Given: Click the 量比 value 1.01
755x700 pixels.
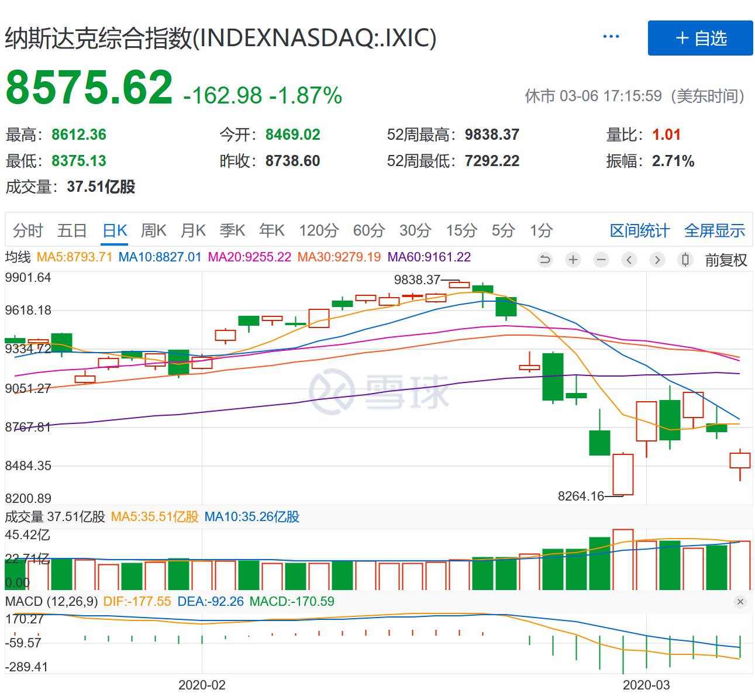Looking at the screenshot, I should tap(666, 135).
